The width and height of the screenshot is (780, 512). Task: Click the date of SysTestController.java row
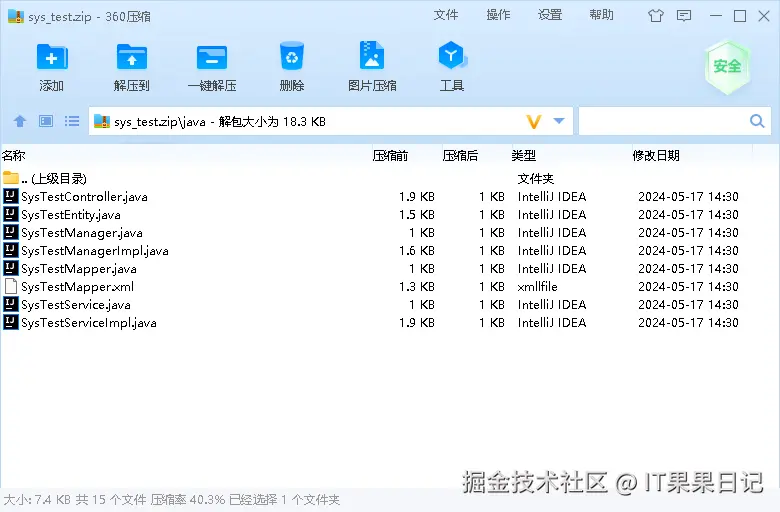coord(688,197)
